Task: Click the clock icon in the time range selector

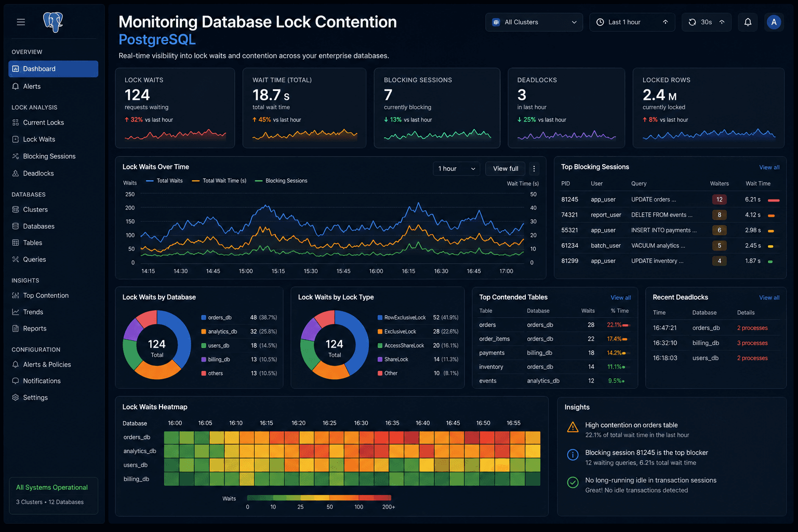Action: pos(600,22)
